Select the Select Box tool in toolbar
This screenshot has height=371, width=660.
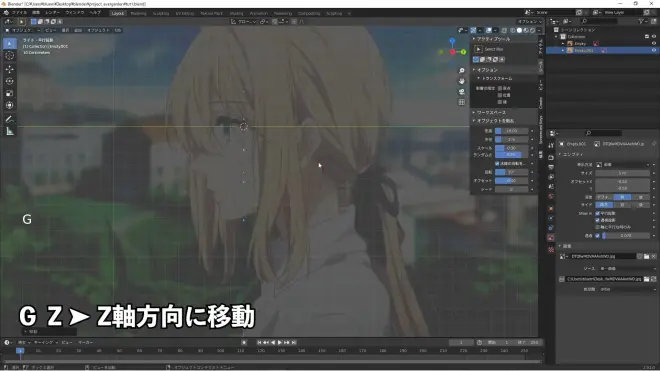(x=10, y=44)
